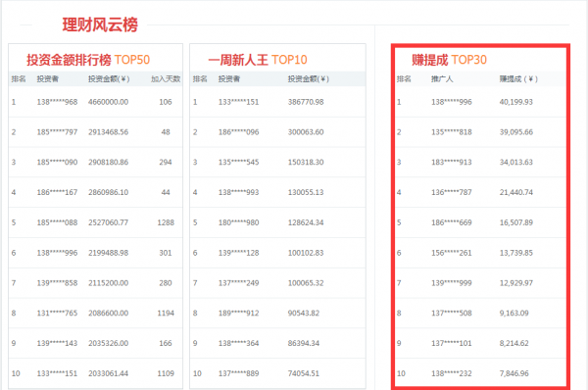Click amount 386770.98
This screenshot has width=588, height=390.
coord(306,102)
